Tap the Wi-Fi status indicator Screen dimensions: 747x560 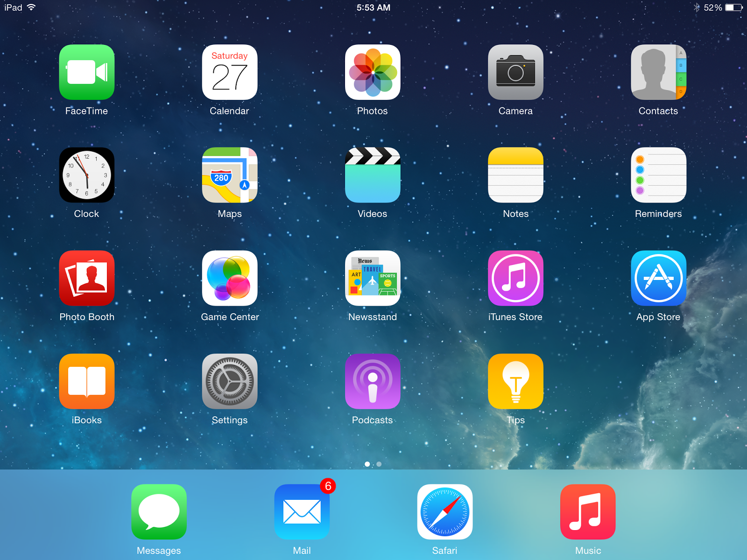pos(31,7)
